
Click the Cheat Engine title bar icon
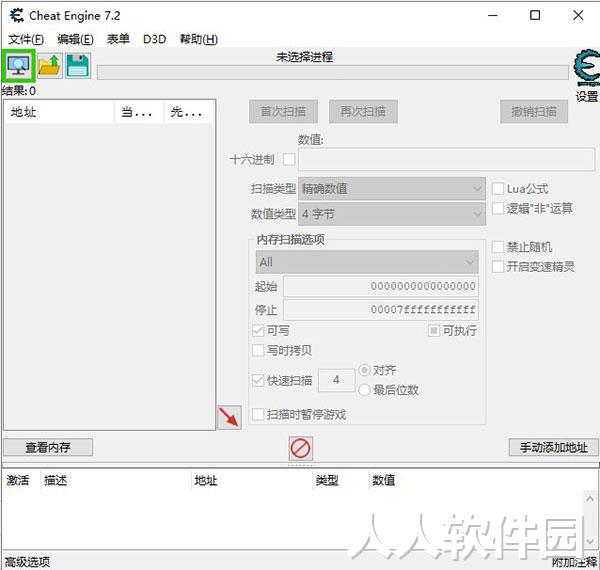[x=16, y=16]
